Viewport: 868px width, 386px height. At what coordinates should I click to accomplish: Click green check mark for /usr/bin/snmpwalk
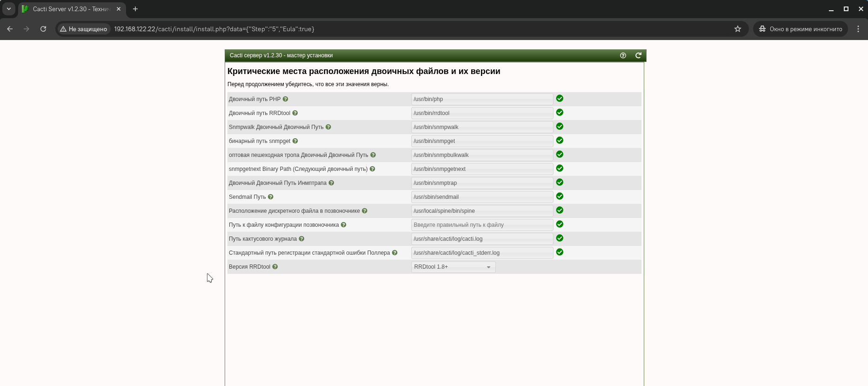[560, 127]
